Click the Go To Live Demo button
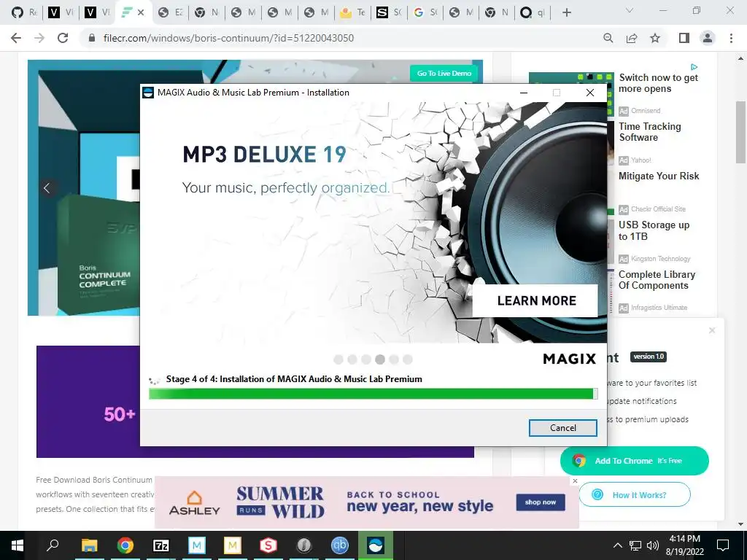 pyautogui.click(x=444, y=74)
